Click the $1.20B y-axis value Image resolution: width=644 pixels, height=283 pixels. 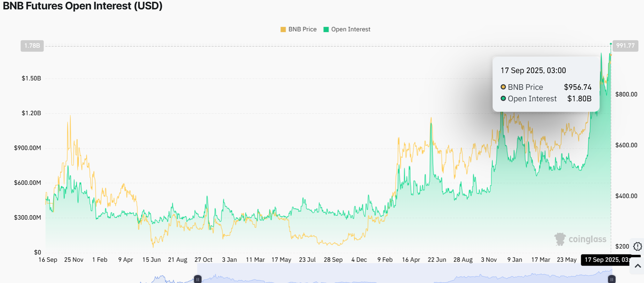coord(31,113)
